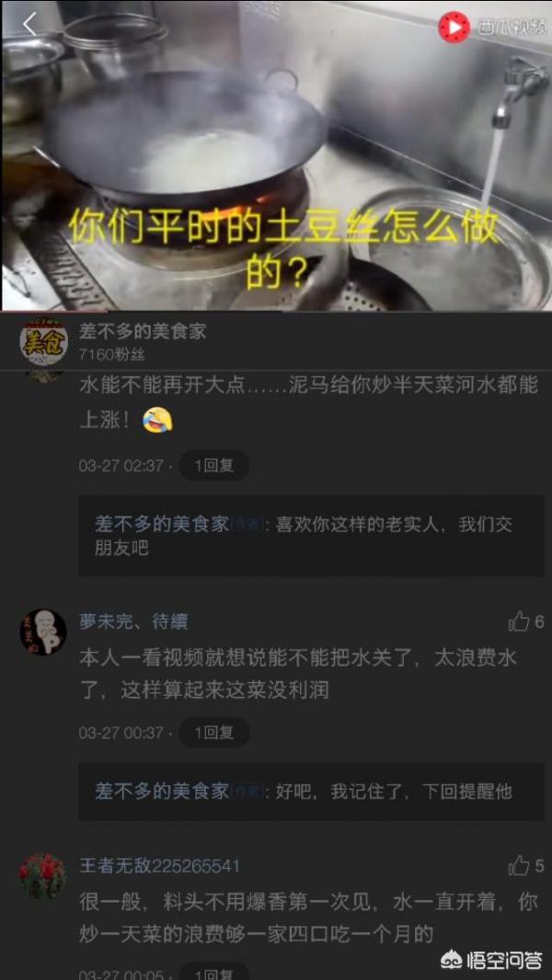This screenshot has width=552, height=980.
Task: Open author name in 喜欢你这样的老实人 reply
Action: tap(163, 524)
